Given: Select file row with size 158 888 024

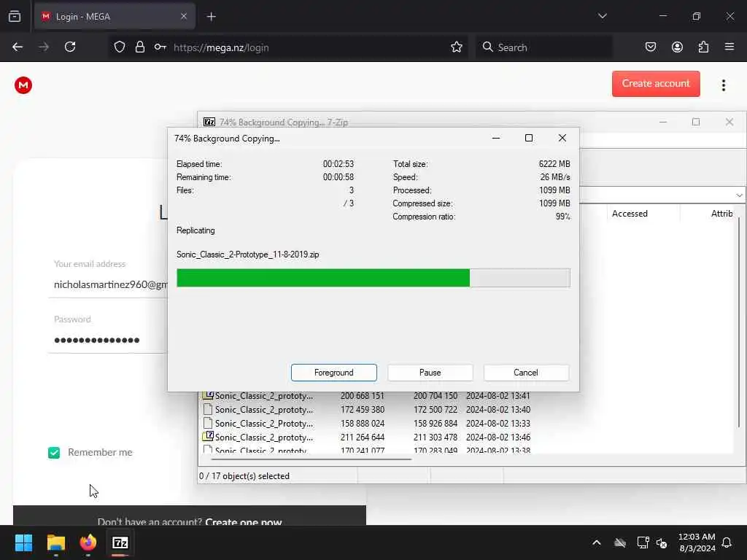Looking at the screenshot, I should (x=366, y=424).
